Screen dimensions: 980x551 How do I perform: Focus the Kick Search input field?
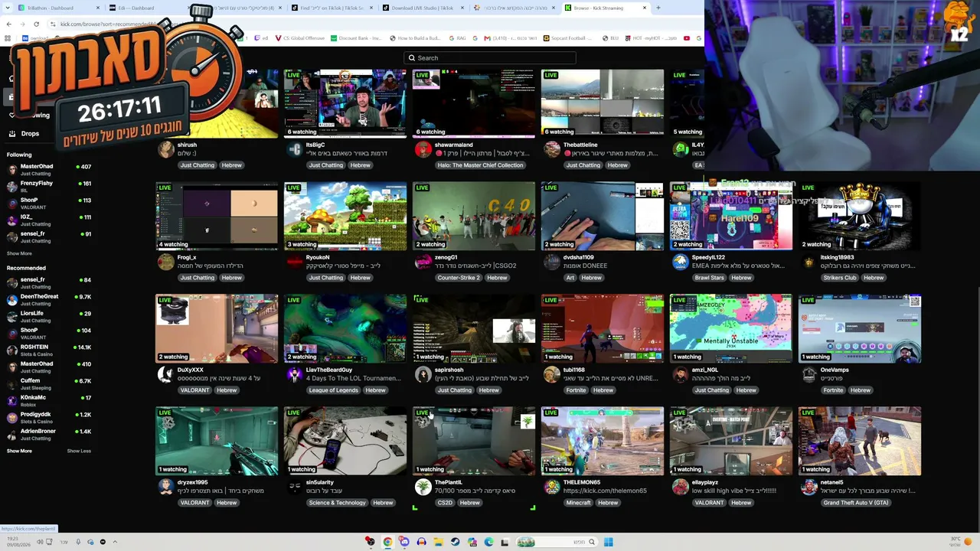(x=490, y=58)
